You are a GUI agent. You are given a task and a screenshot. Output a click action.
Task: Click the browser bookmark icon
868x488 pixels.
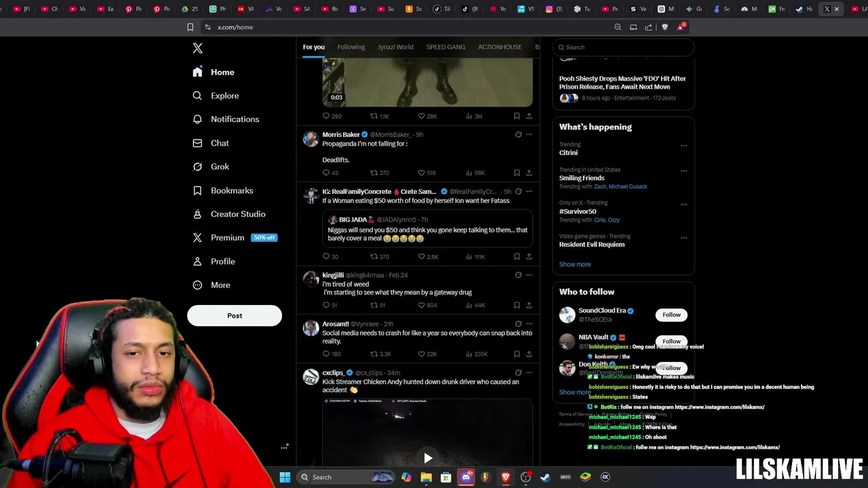190,27
